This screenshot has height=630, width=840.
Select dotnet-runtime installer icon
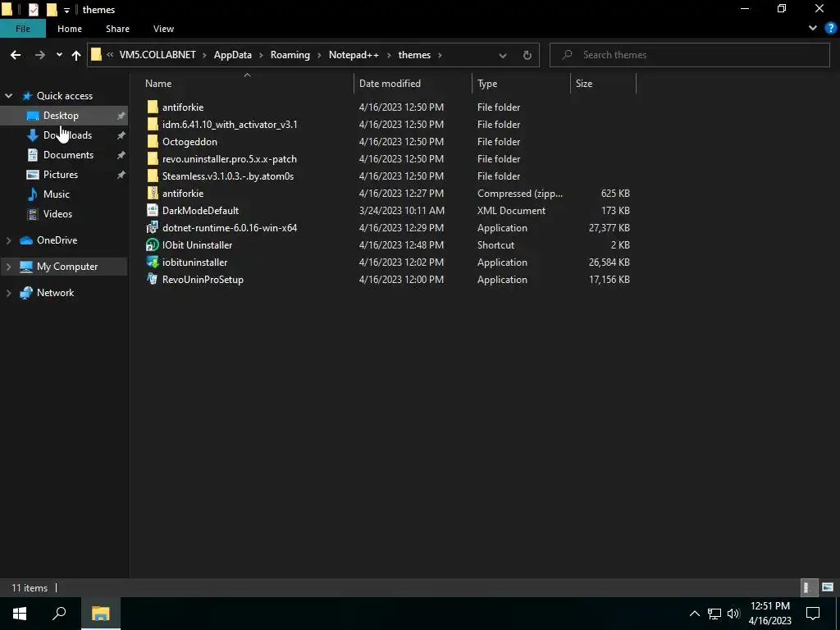pos(153,227)
